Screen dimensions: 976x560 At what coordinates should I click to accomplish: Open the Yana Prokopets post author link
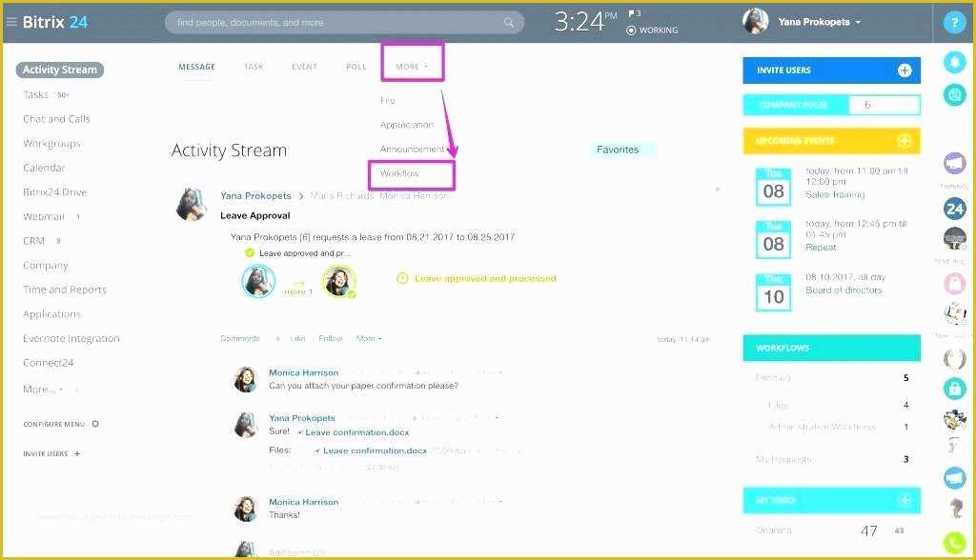(255, 195)
